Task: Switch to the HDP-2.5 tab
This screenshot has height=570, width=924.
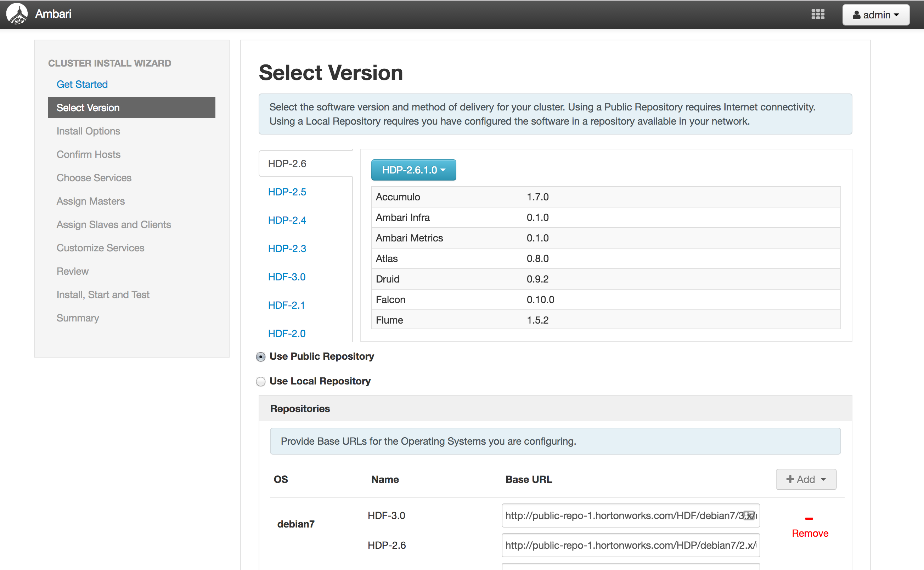Action: (287, 192)
